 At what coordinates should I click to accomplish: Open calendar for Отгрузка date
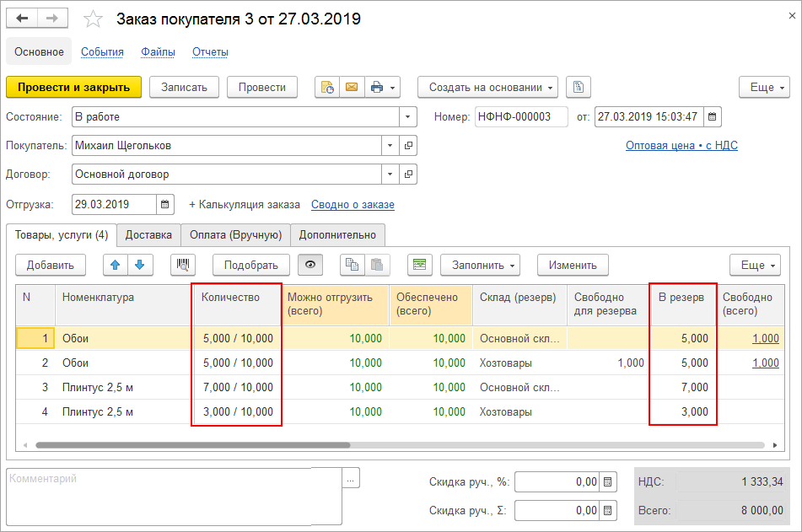pyautogui.click(x=164, y=205)
